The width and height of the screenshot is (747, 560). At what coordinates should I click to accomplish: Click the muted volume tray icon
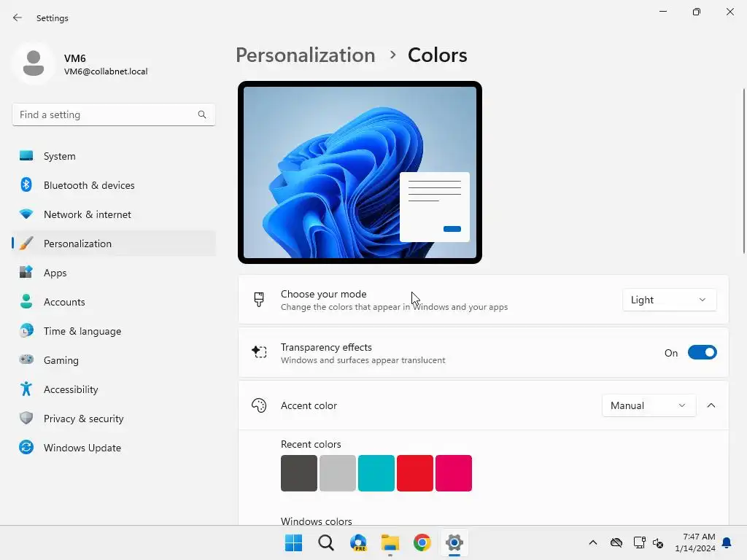coord(658,542)
